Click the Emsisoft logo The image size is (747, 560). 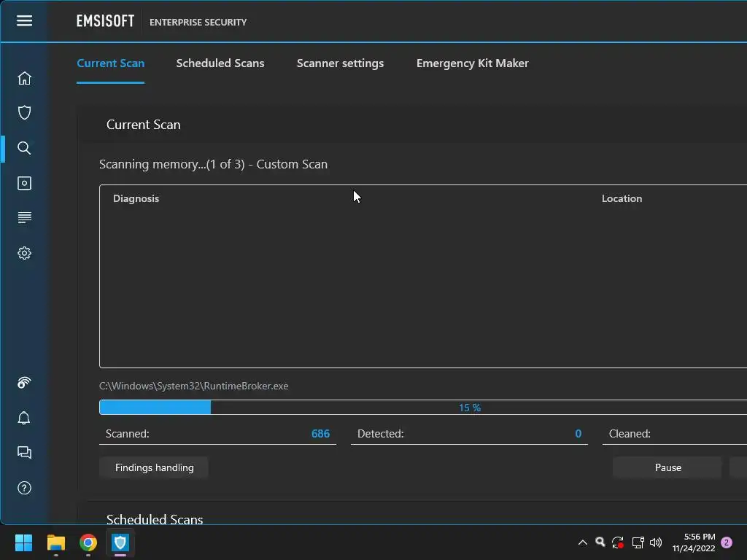tap(105, 21)
